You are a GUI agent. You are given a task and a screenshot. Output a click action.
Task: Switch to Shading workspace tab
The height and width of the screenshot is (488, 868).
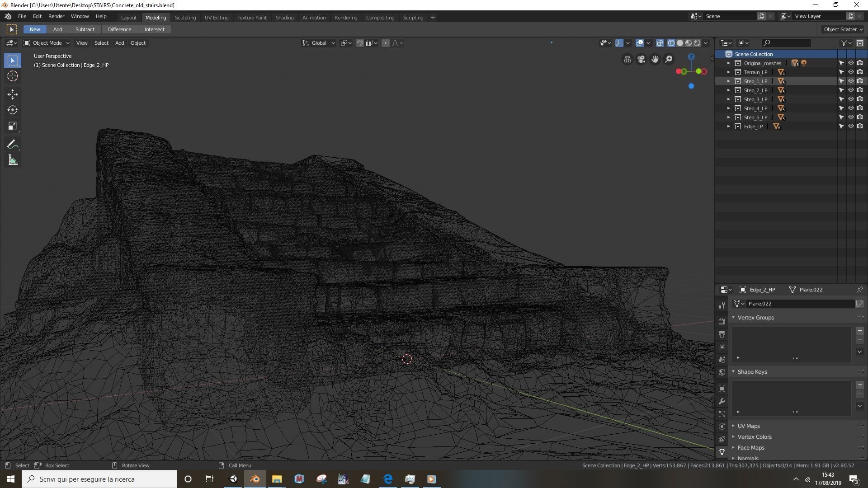[284, 18]
